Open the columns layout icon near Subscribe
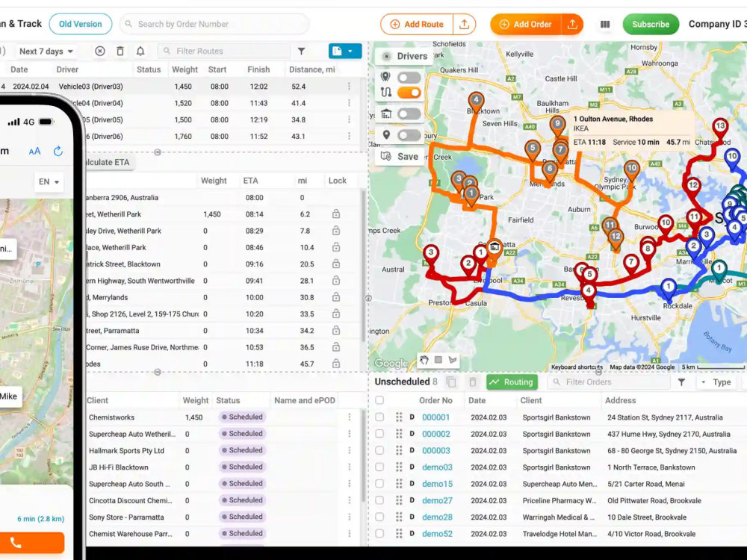747x560 pixels. 605,25
